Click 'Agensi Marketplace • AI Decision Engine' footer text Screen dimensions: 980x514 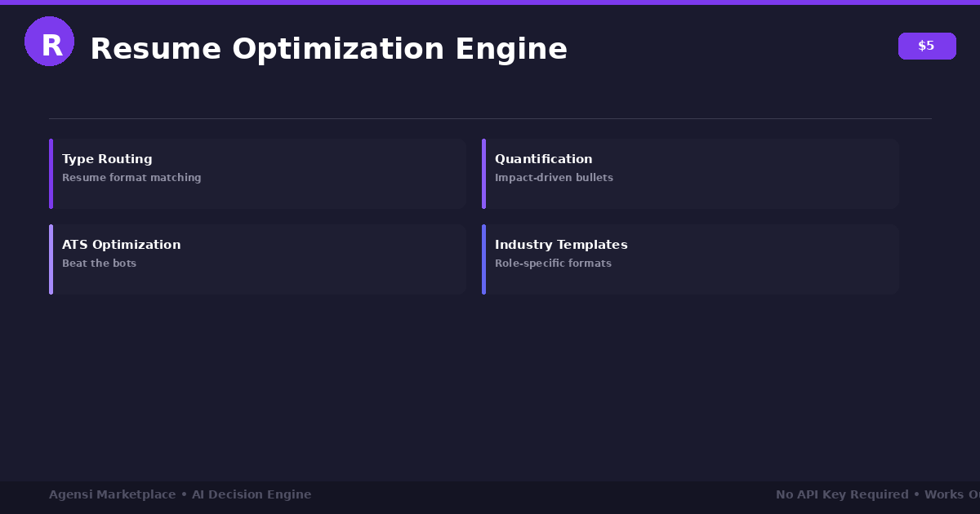(x=180, y=494)
